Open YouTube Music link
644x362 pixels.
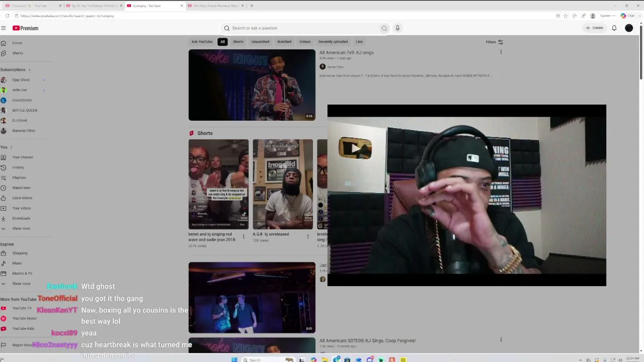pyautogui.click(x=25, y=318)
